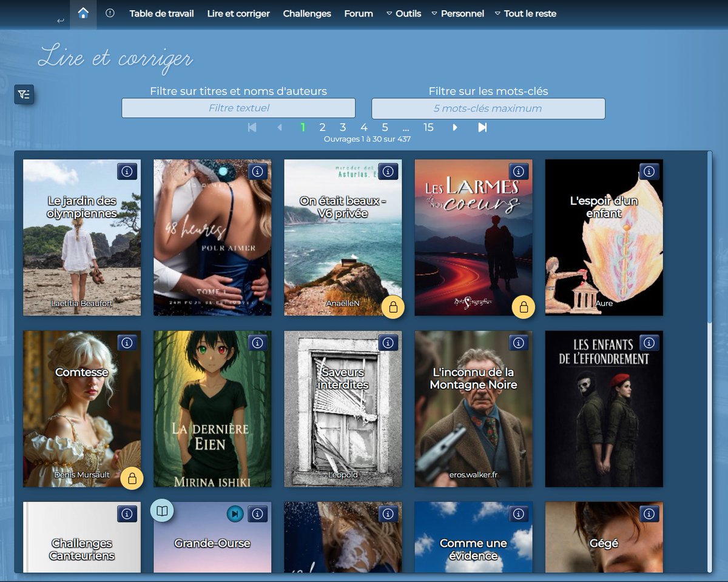Open the Challenges menu item
Viewport: 728px width, 582px height.
[307, 13]
